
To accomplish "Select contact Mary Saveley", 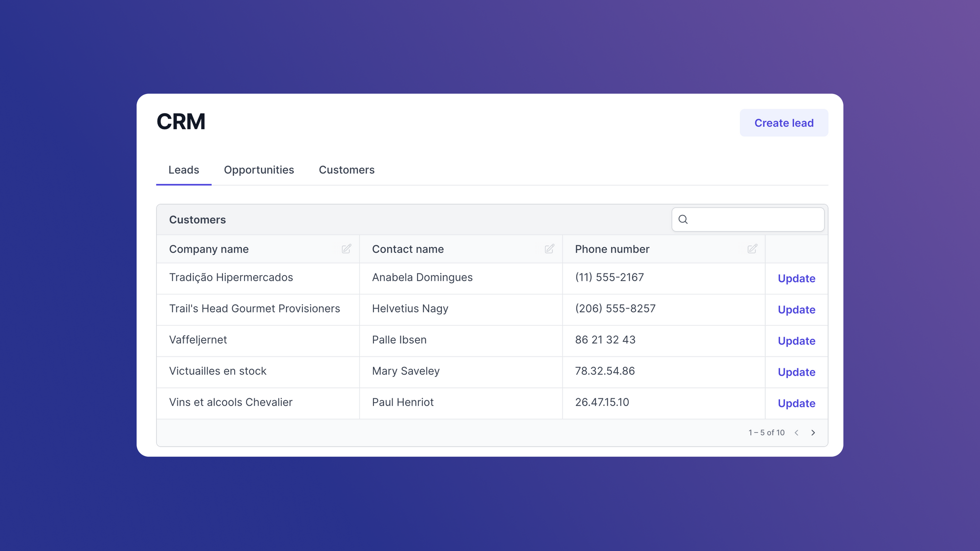I will point(406,371).
